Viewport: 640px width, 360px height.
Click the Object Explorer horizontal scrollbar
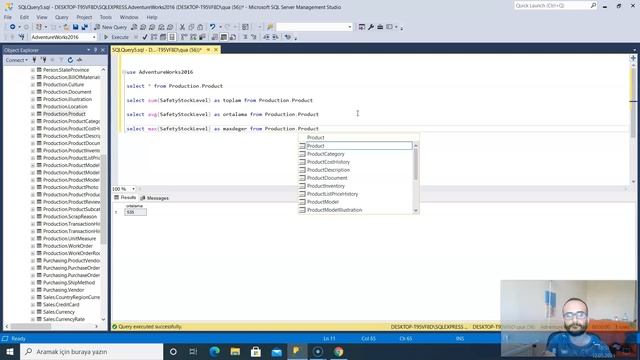[31, 326]
